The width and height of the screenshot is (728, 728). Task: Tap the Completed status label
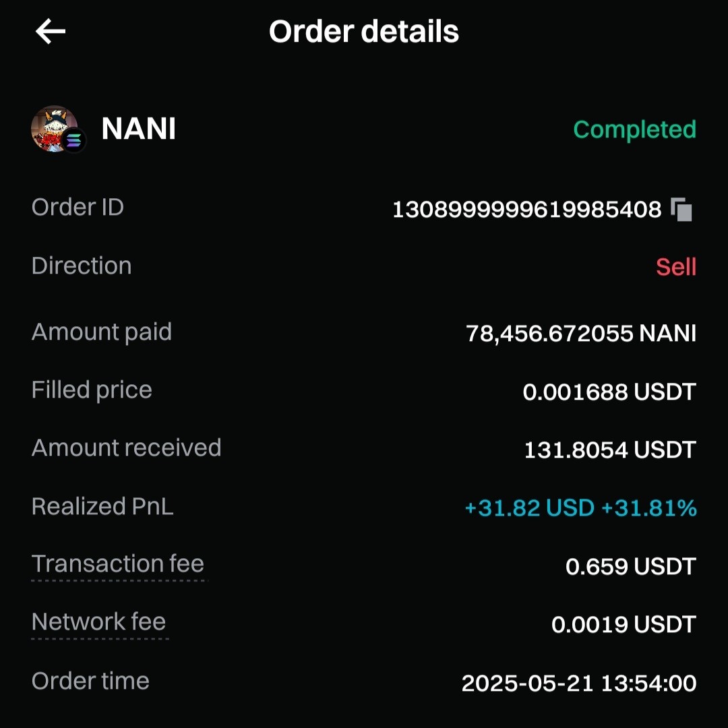tap(635, 129)
